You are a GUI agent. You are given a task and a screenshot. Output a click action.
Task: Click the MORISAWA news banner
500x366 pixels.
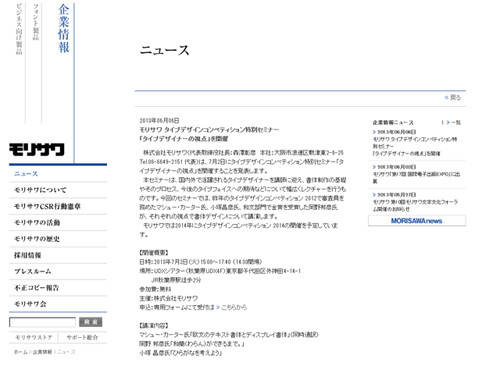tap(417, 221)
